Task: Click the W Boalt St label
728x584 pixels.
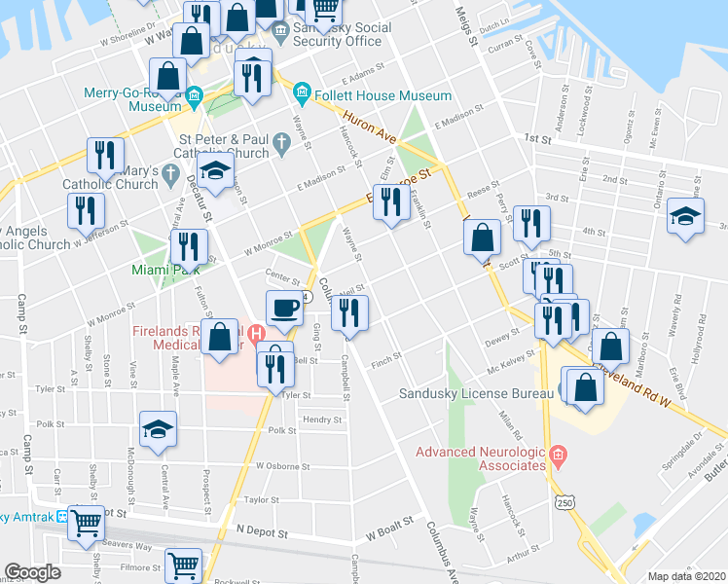Action: coord(389,529)
